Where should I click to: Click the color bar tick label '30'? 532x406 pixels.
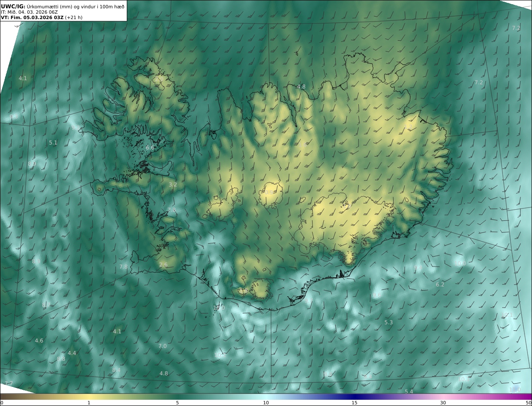coord(443,403)
